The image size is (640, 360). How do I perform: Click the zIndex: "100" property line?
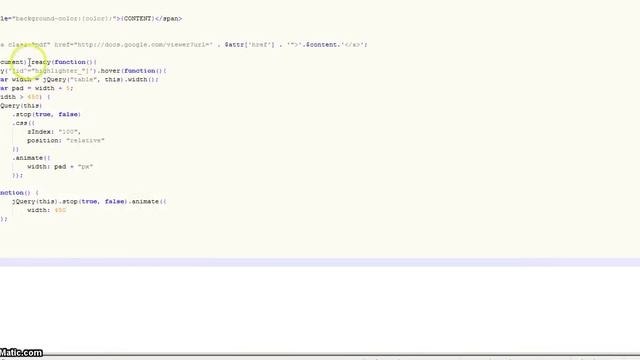tap(54, 132)
